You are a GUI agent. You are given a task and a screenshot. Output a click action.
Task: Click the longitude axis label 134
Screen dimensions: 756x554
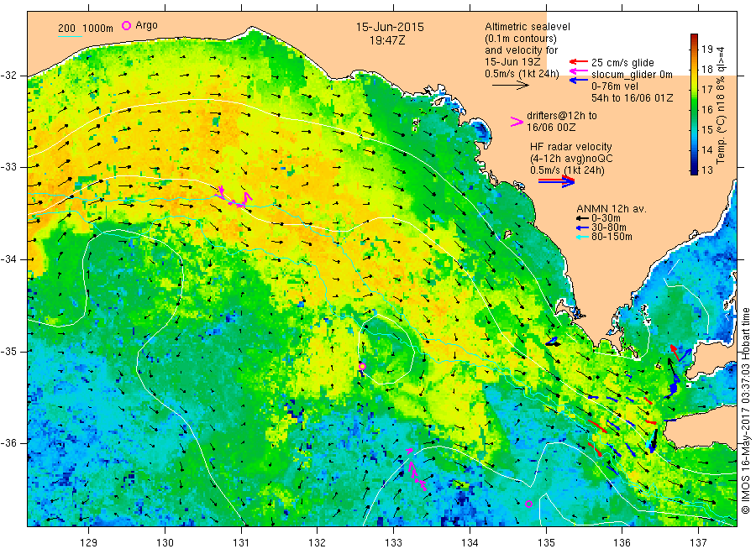(470, 543)
